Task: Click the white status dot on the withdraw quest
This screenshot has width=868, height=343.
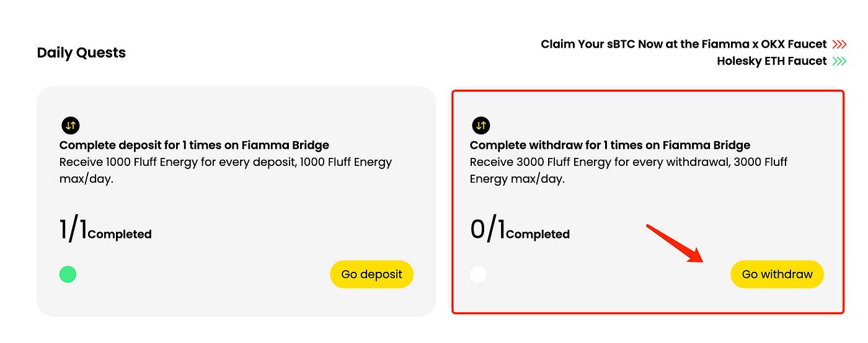Action: pos(478,274)
